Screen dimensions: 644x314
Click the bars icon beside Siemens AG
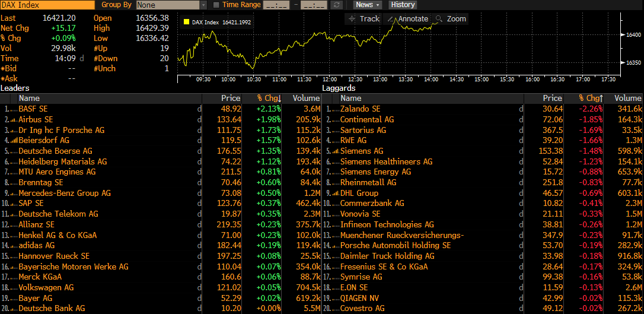[x=334, y=151]
